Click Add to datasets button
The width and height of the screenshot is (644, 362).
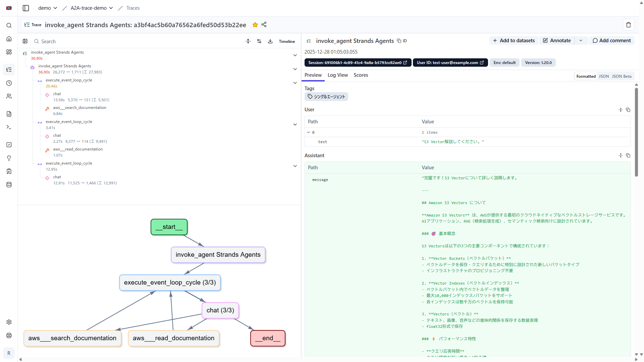(x=514, y=41)
